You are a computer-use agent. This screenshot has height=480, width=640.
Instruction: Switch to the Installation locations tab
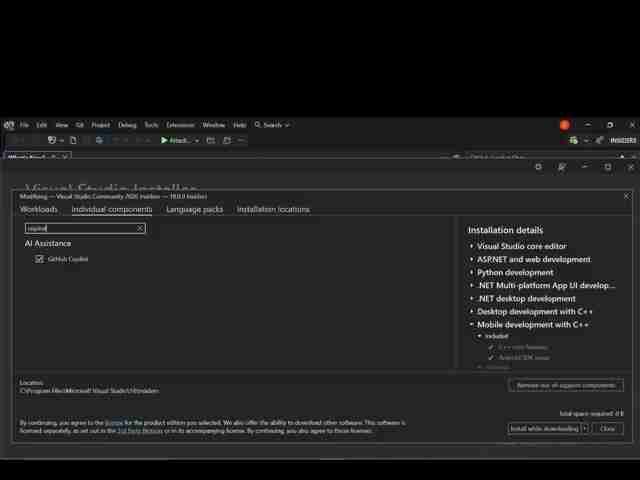click(x=273, y=209)
